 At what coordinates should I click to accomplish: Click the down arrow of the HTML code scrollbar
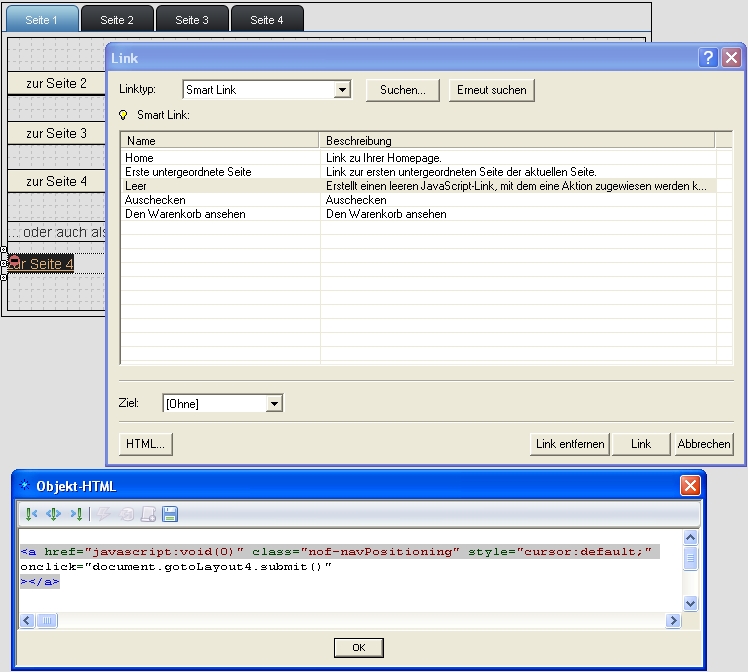(x=690, y=603)
